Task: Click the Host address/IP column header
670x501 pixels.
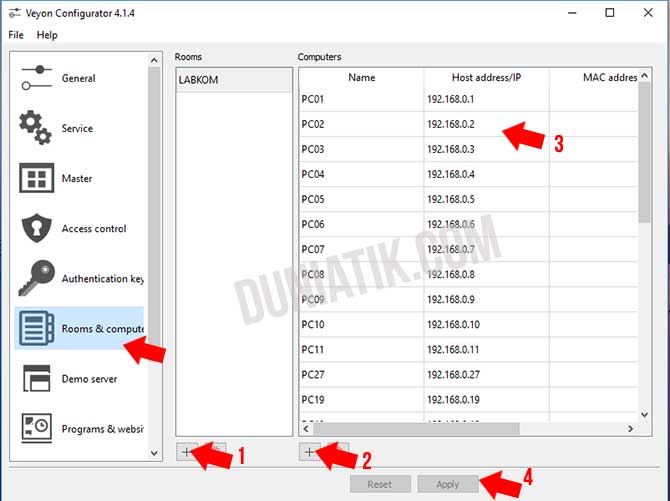Action: [486, 77]
